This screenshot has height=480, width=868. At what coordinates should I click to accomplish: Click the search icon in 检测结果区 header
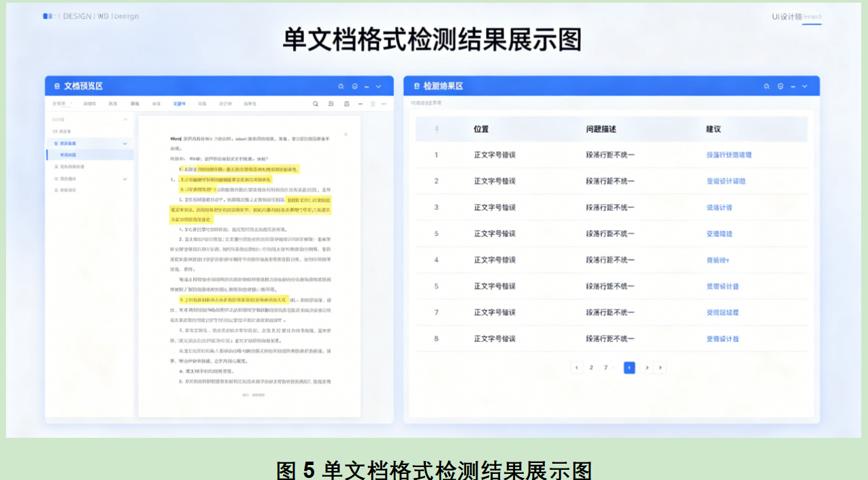pos(767,86)
